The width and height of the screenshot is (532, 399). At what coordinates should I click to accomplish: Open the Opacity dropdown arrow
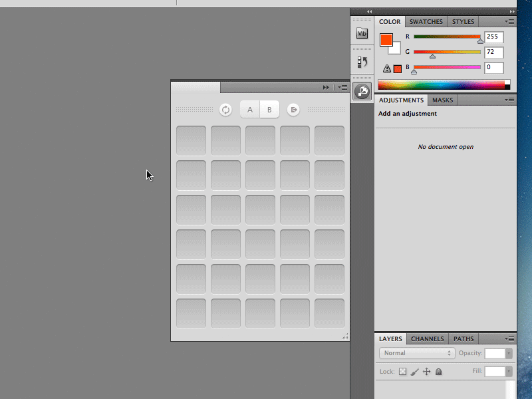click(x=509, y=353)
